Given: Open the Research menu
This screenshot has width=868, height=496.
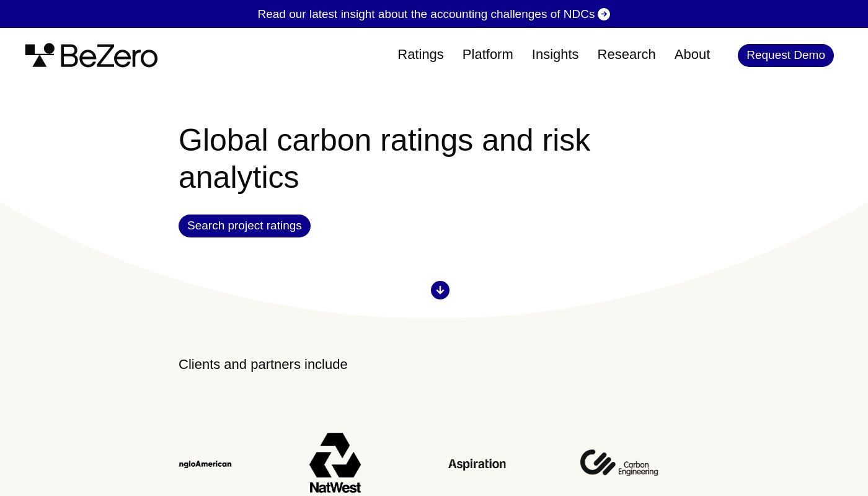Looking at the screenshot, I should [626, 55].
